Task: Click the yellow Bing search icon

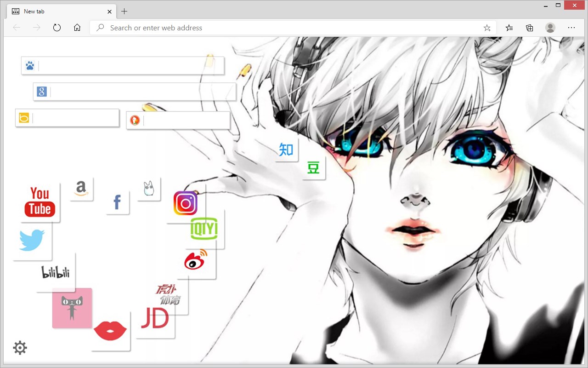Action: tap(24, 118)
